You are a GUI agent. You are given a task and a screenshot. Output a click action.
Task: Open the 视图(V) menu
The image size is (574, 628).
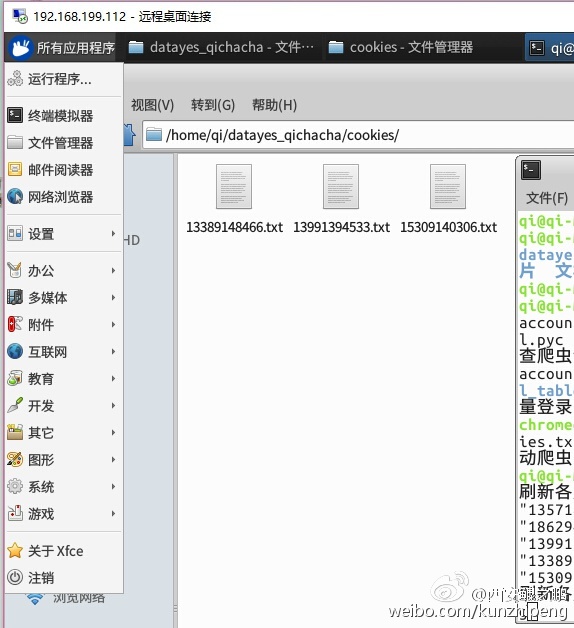point(153,105)
